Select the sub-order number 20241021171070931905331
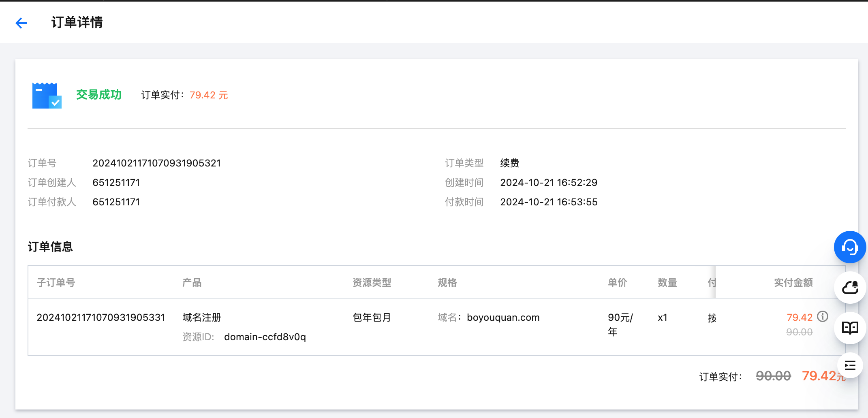 101,318
